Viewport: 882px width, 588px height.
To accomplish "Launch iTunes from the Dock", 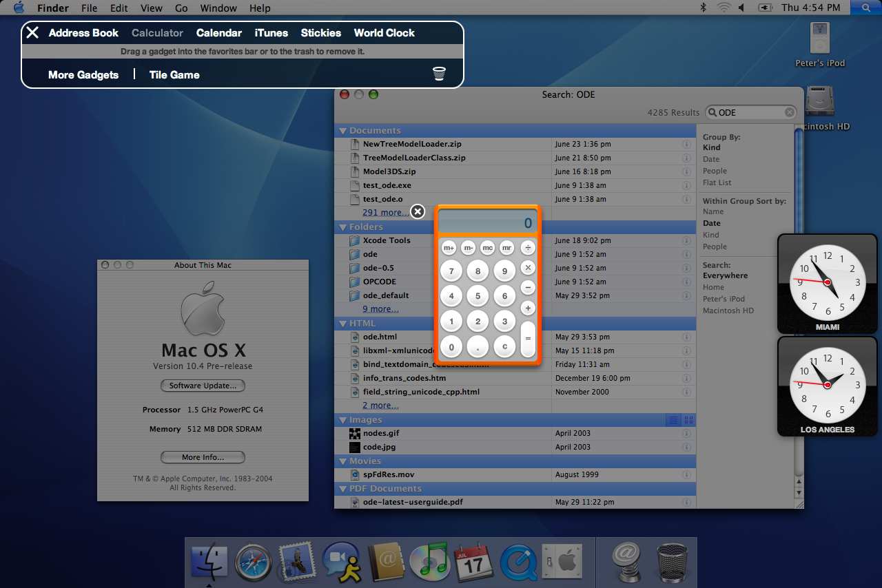I will [x=429, y=562].
